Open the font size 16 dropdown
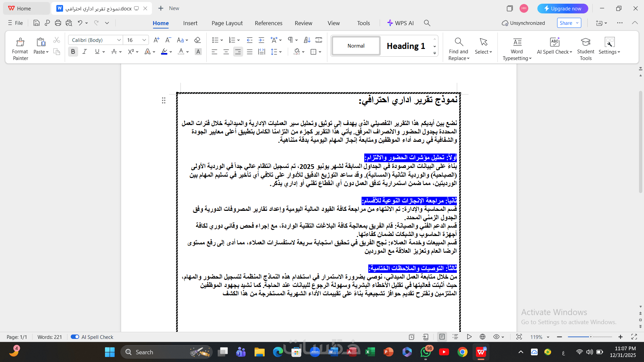Image resolution: width=644 pixels, height=362 pixels. coord(144,40)
